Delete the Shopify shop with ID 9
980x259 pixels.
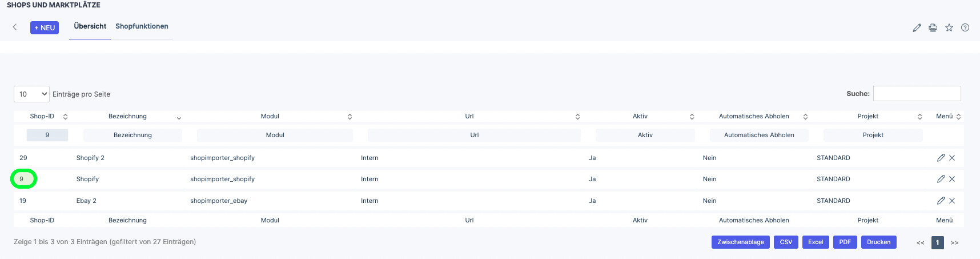tap(952, 179)
